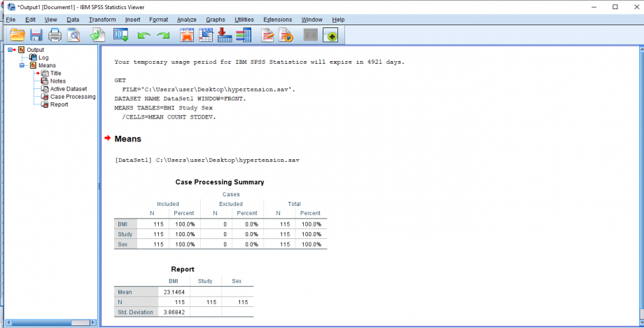Click the Print icon in toolbar

click(55, 35)
